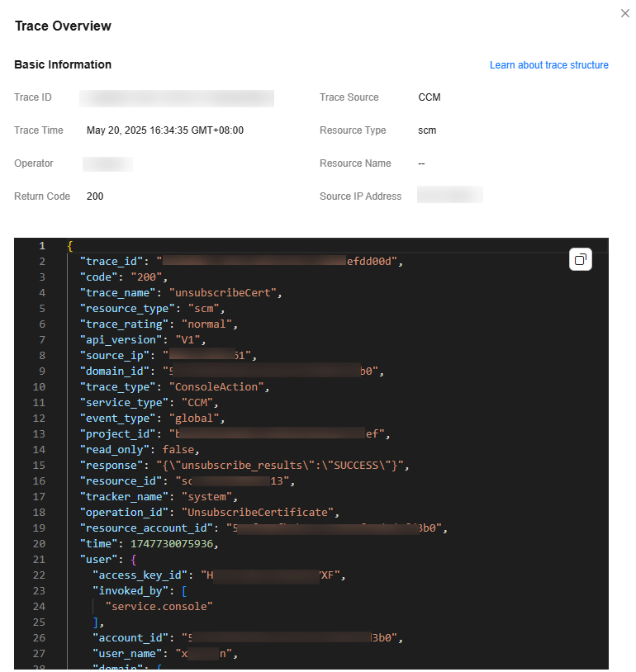Image resolution: width=636 pixels, height=672 pixels.
Task: Click the trace_name line with unsubscribeCert
Action: [x=182, y=292]
